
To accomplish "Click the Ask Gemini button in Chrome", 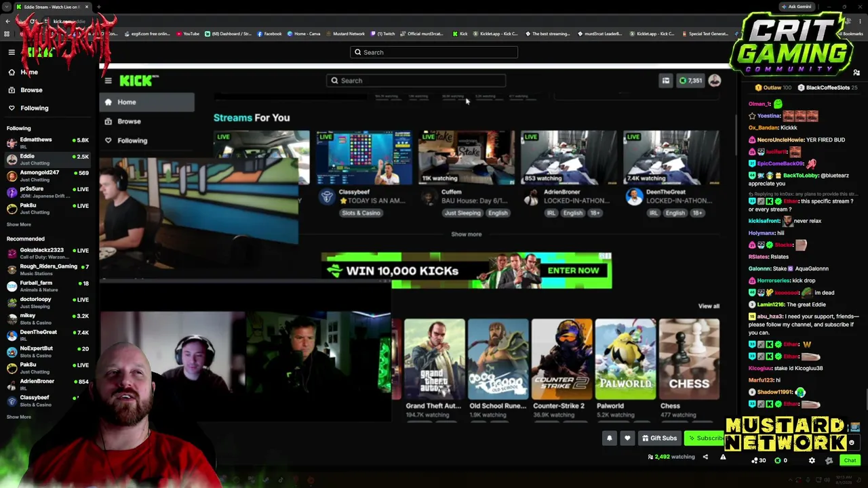I will 796,7.
